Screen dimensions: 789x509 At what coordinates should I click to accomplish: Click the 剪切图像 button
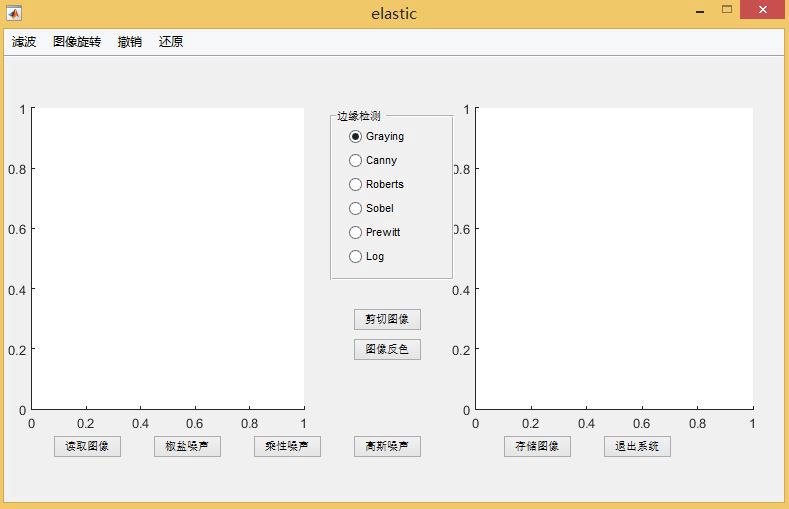(387, 319)
